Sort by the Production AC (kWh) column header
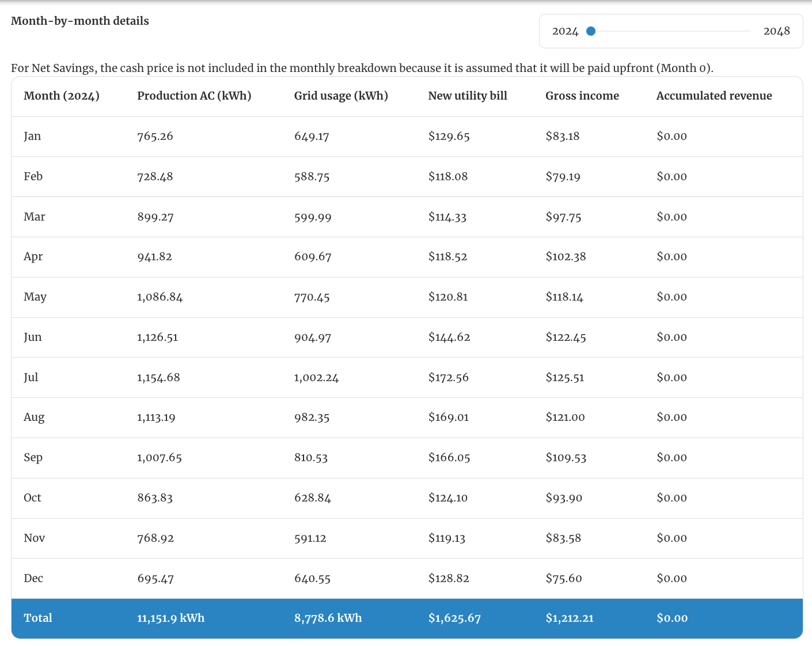812x646 pixels. [x=194, y=96]
